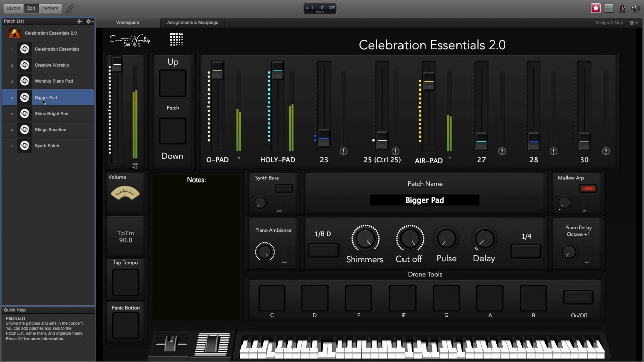Toggle the 1/8 D delay button
Screen dimensions: 644x362
pos(324,250)
